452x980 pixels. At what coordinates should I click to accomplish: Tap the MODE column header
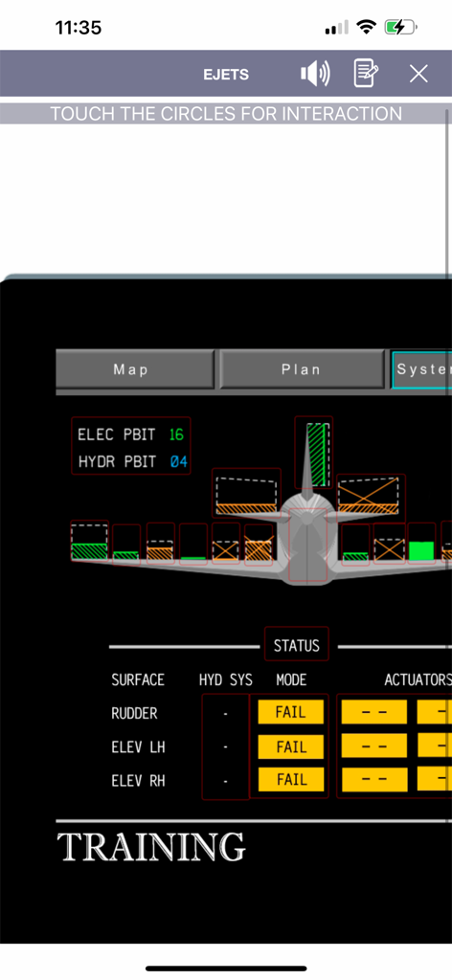291,679
